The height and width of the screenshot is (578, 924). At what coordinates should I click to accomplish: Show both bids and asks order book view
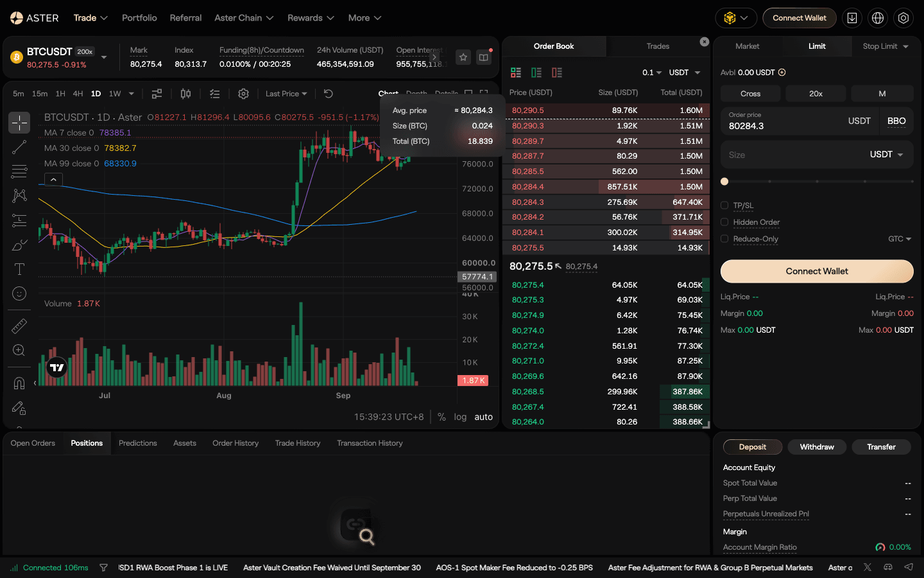516,73
